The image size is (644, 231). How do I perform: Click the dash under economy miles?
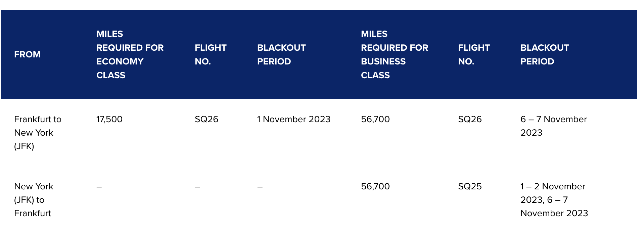99,187
